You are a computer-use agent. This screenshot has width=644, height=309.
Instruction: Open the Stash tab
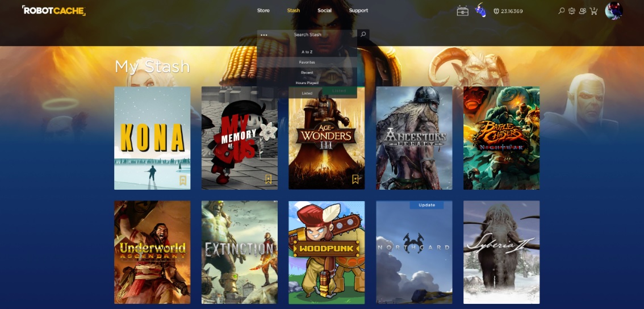293,11
